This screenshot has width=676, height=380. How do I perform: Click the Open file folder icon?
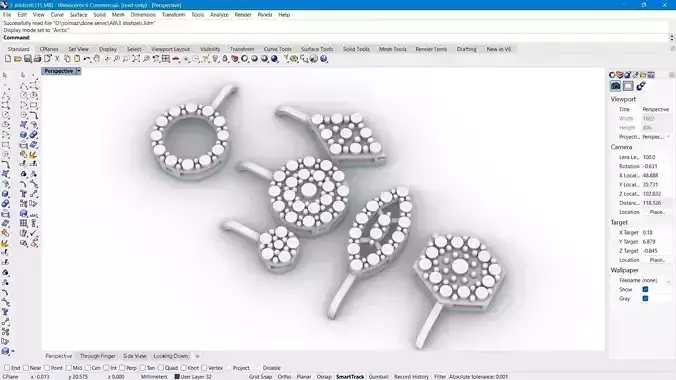click(18, 59)
